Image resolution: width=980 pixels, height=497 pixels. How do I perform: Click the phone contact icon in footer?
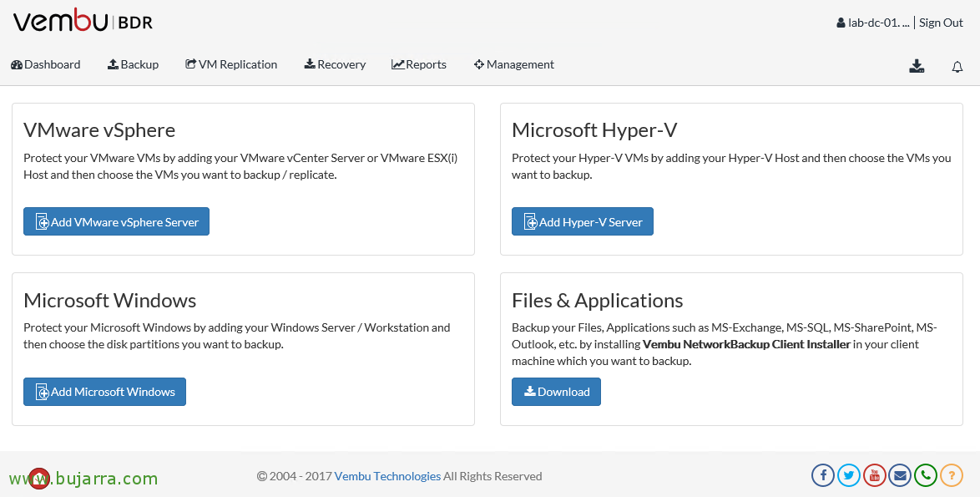(x=926, y=475)
